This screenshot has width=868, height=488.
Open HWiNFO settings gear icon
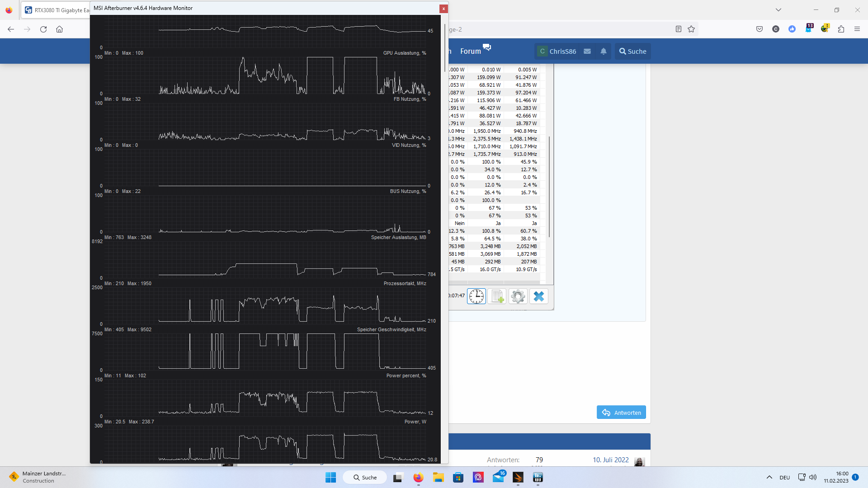click(518, 296)
